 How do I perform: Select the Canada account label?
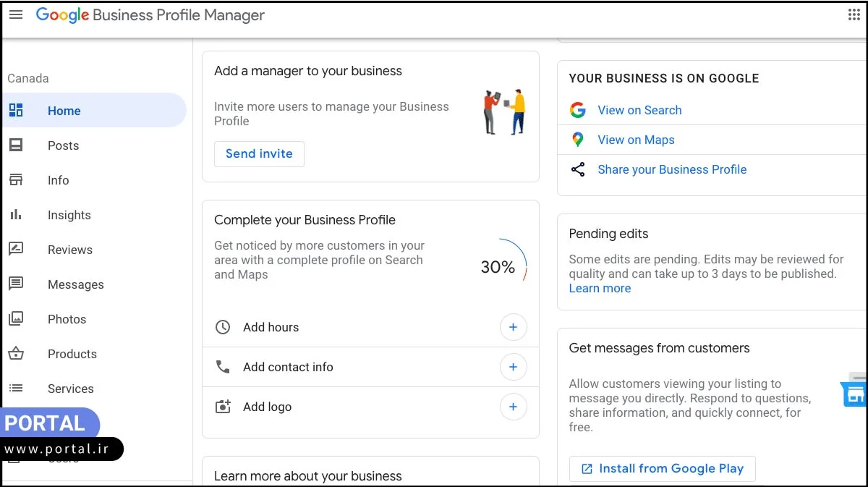point(27,78)
